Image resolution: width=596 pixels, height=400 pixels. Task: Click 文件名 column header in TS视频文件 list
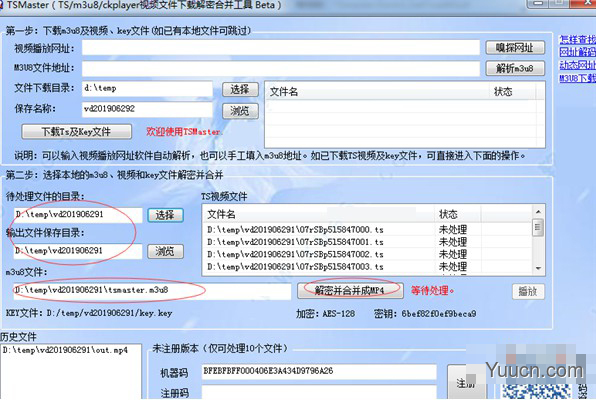[319, 214]
